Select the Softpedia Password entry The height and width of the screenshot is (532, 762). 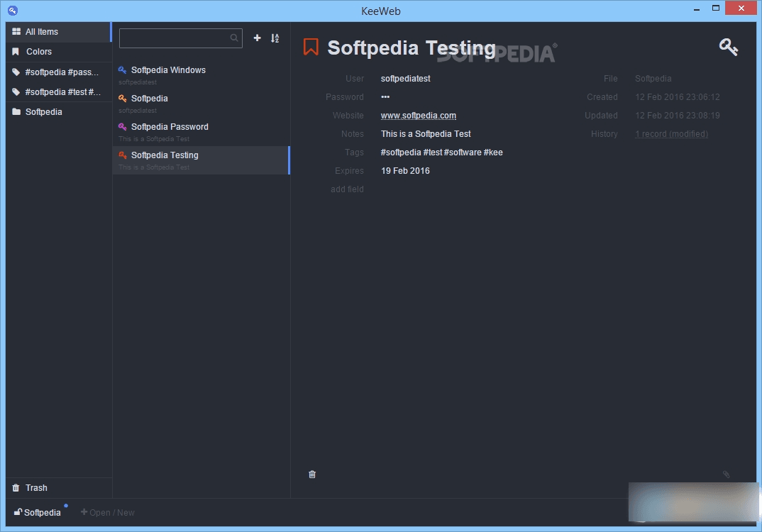click(201, 132)
